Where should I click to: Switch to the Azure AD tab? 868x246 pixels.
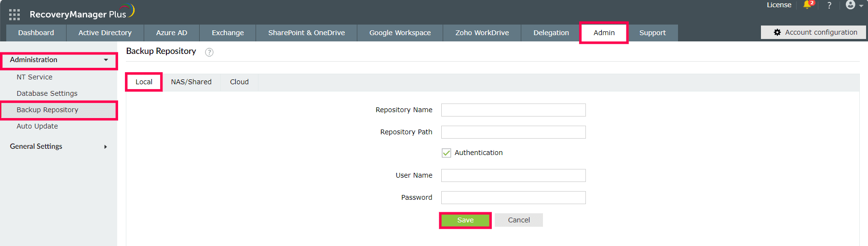(x=172, y=33)
